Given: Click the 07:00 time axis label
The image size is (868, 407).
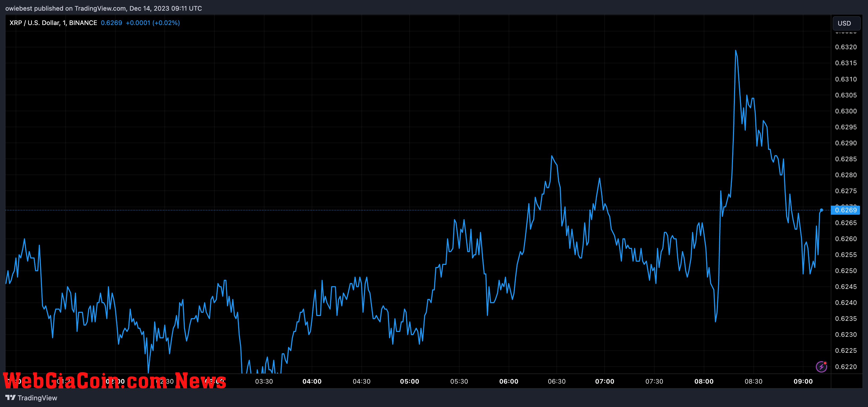Looking at the screenshot, I should [x=605, y=381].
